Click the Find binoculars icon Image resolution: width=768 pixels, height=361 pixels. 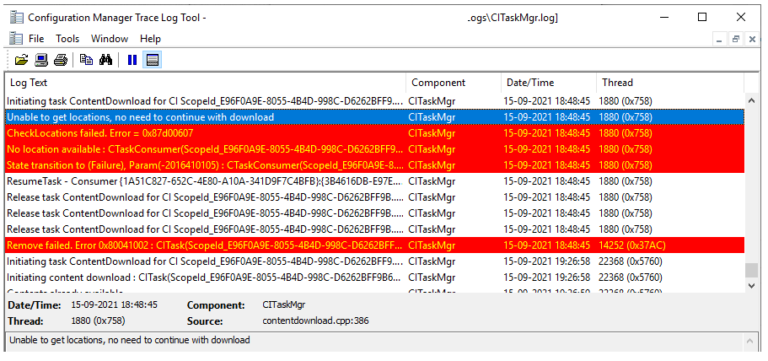[106, 60]
